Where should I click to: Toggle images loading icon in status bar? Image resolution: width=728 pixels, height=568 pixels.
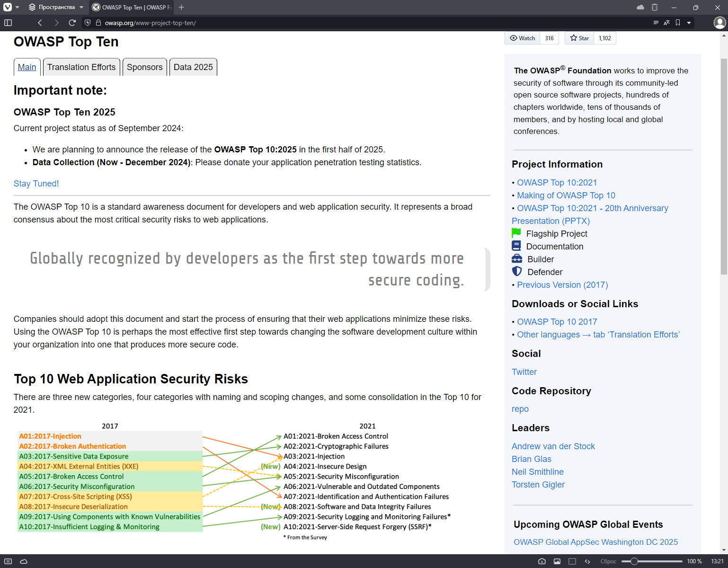coord(557,561)
